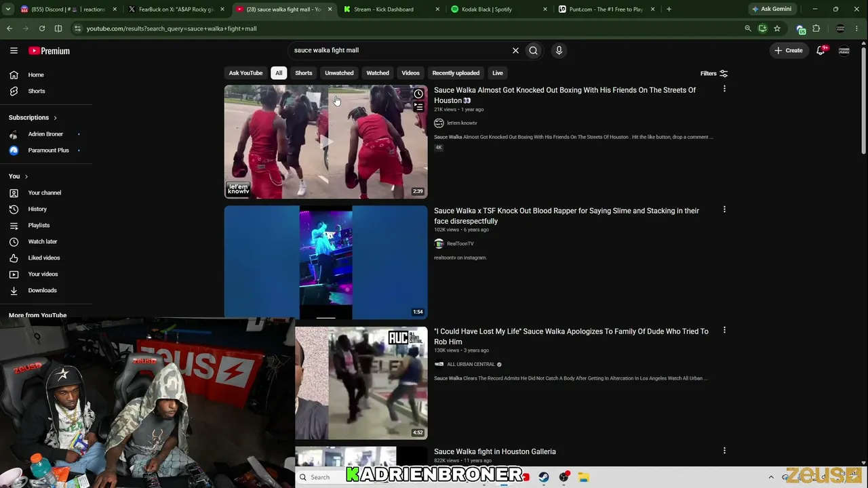The image size is (868, 488).
Task: Open Steam from the taskbar
Action: pyautogui.click(x=544, y=477)
